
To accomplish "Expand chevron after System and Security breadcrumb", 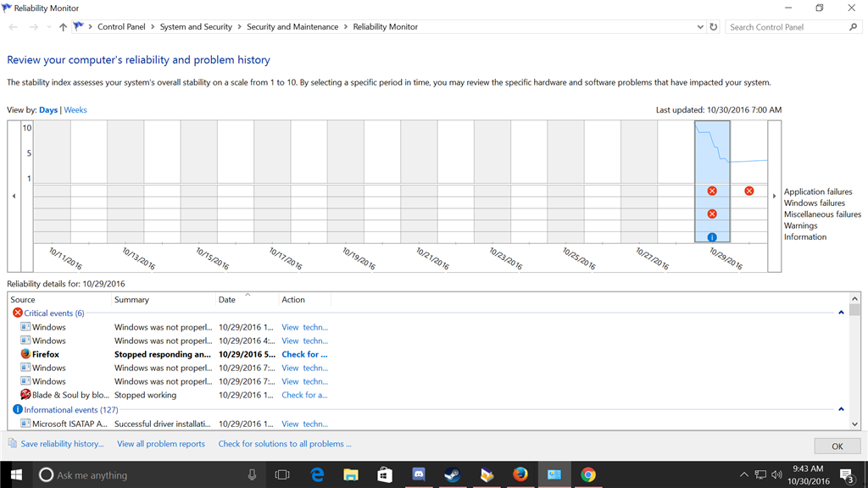I will [x=240, y=26].
